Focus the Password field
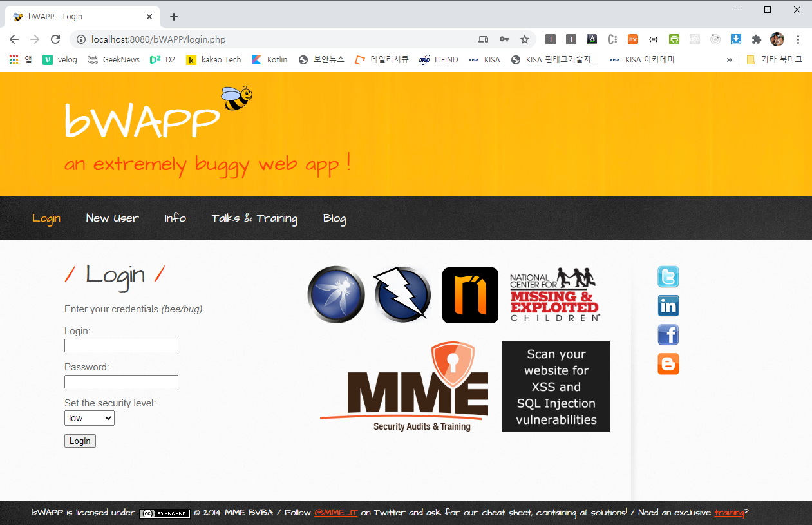The image size is (812, 525). (x=121, y=382)
